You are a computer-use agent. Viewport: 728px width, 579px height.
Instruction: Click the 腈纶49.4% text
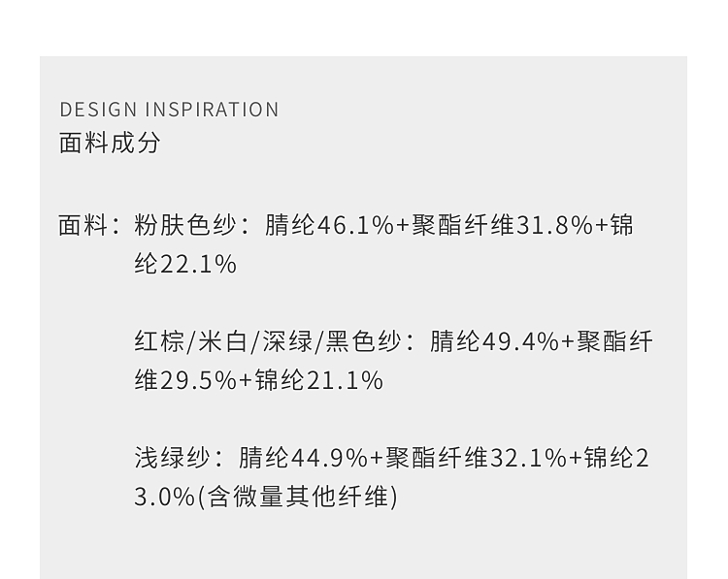(494, 342)
